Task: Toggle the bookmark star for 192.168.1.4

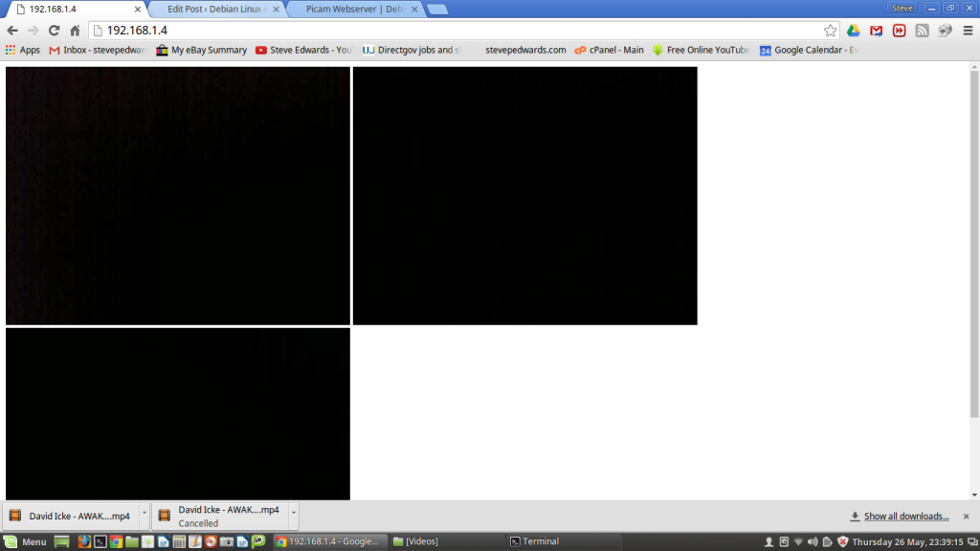Action: (x=830, y=30)
